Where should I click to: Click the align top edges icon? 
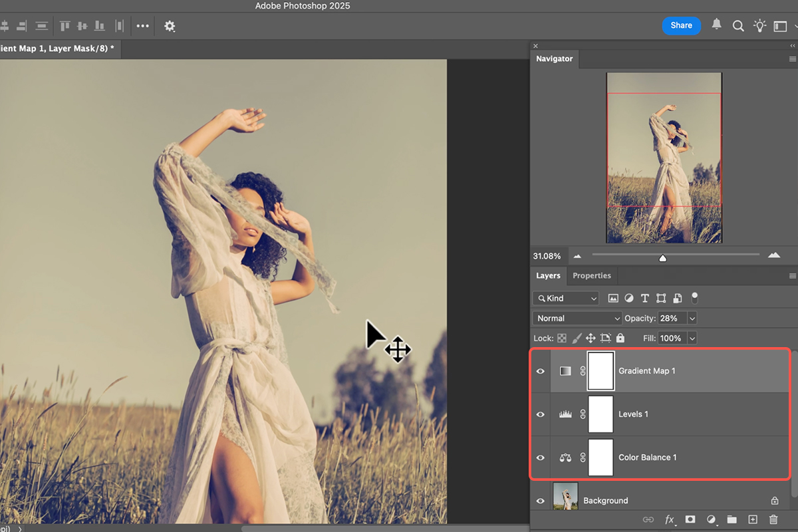coord(65,26)
